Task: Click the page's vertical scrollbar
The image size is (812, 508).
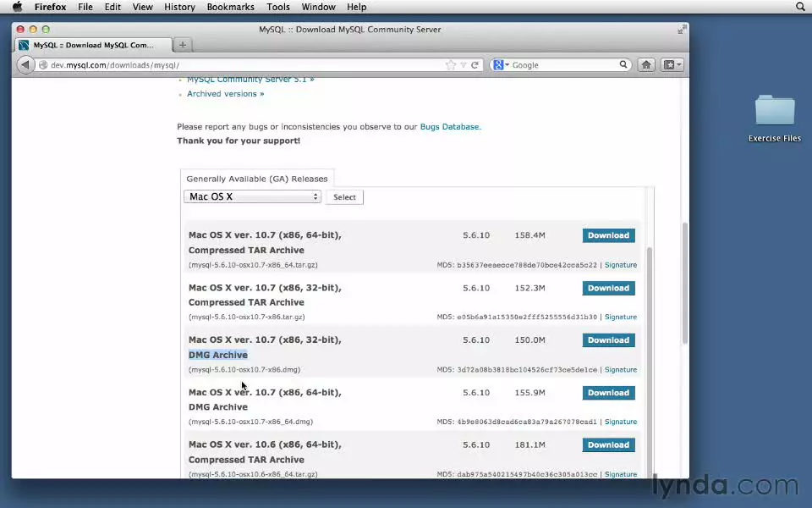Action: coord(684,279)
